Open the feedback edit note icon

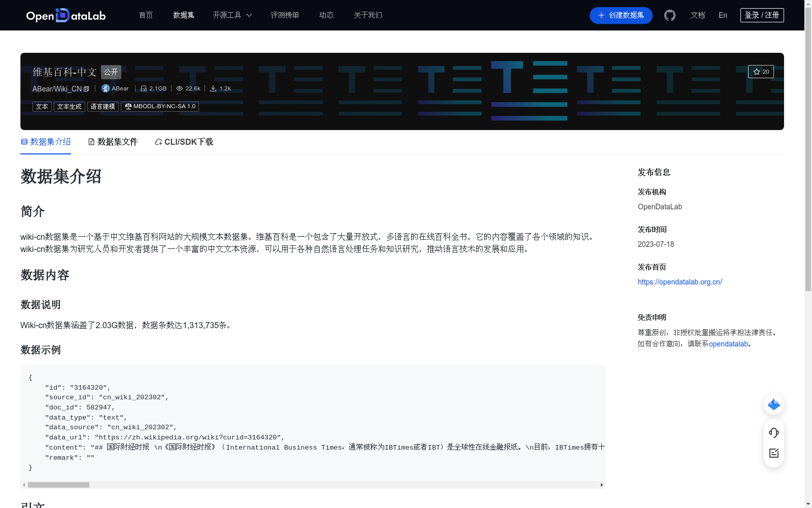coord(774,453)
